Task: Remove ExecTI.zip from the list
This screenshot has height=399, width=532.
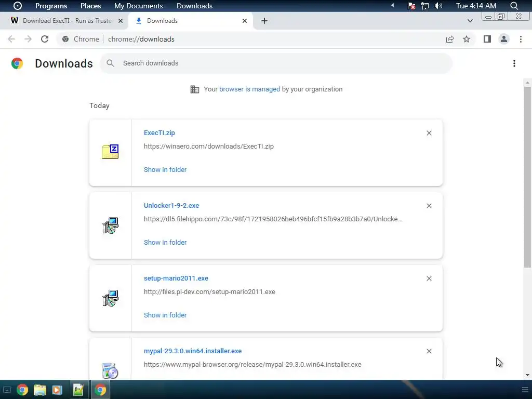Action: (x=429, y=133)
